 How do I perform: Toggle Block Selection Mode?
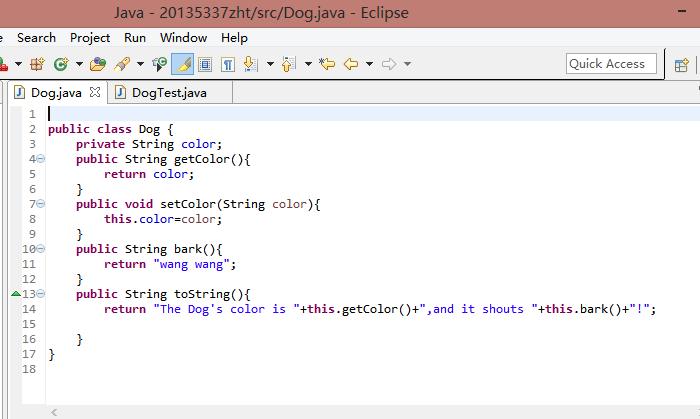coord(205,65)
